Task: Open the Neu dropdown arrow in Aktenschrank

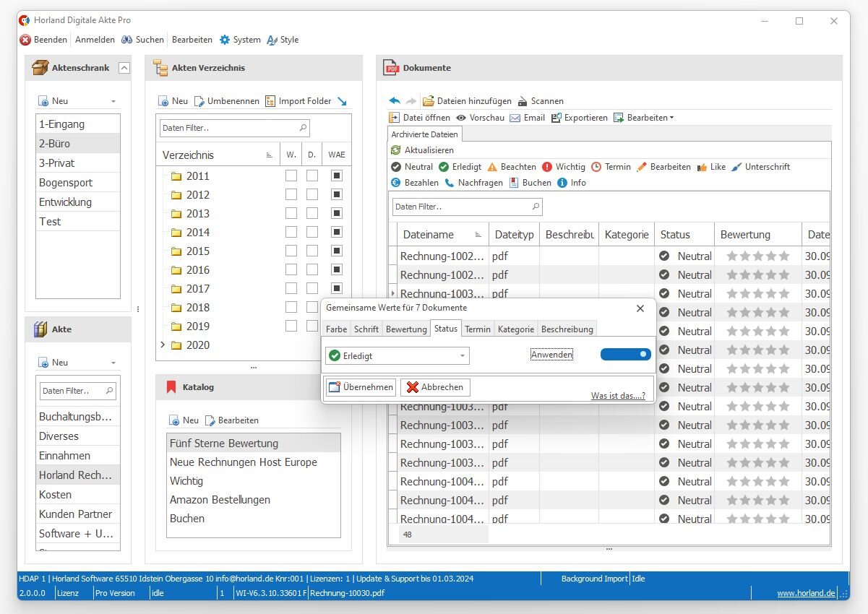Action: tap(113, 101)
